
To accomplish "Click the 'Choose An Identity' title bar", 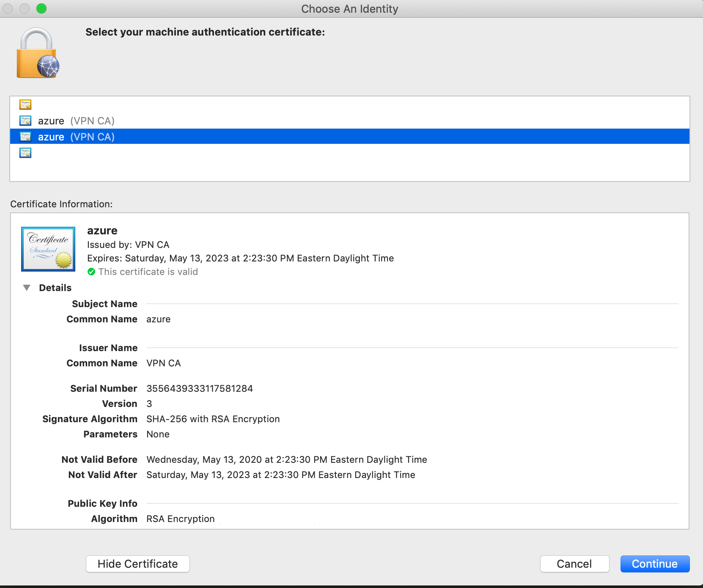I will tap(349, 8).
